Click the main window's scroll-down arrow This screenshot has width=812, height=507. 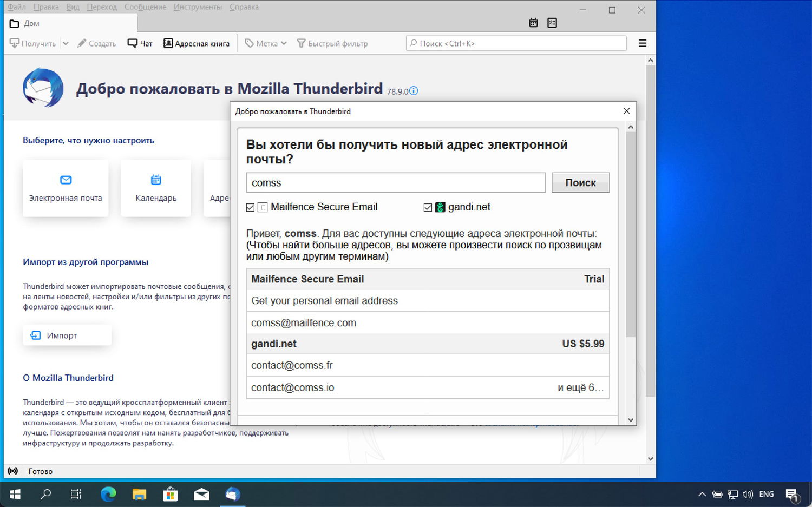[651, 459]
